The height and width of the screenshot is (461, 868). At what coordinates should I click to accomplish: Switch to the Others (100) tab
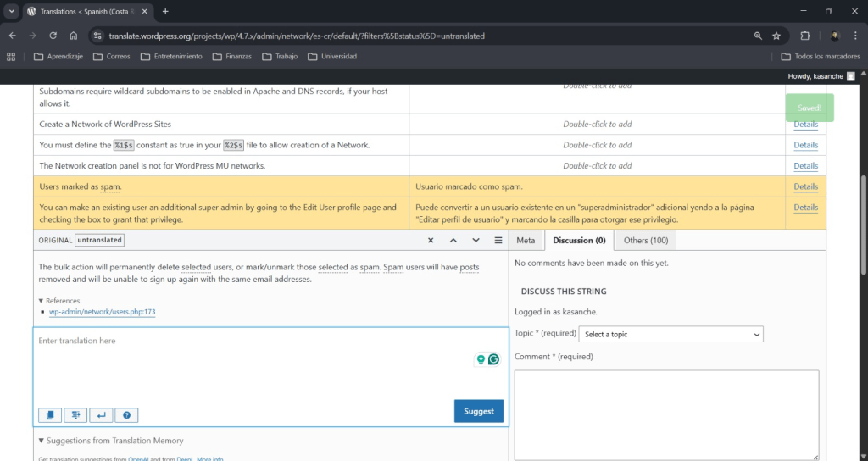tap(646, 241)
